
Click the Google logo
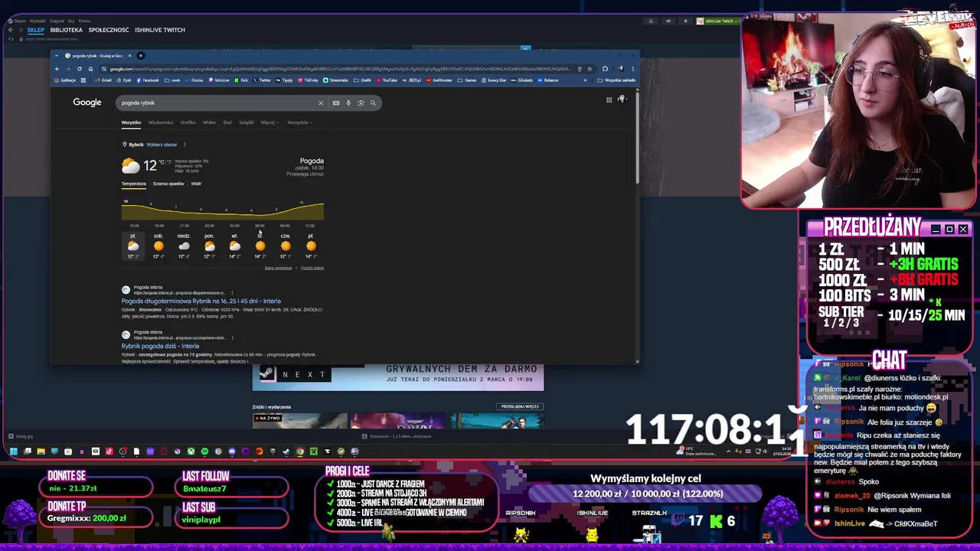tap(87, 103)
